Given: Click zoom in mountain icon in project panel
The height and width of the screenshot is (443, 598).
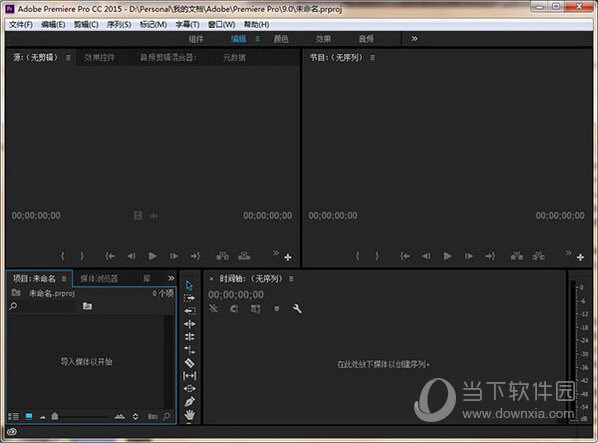Looking at the screenshot, I should (120, 416).
